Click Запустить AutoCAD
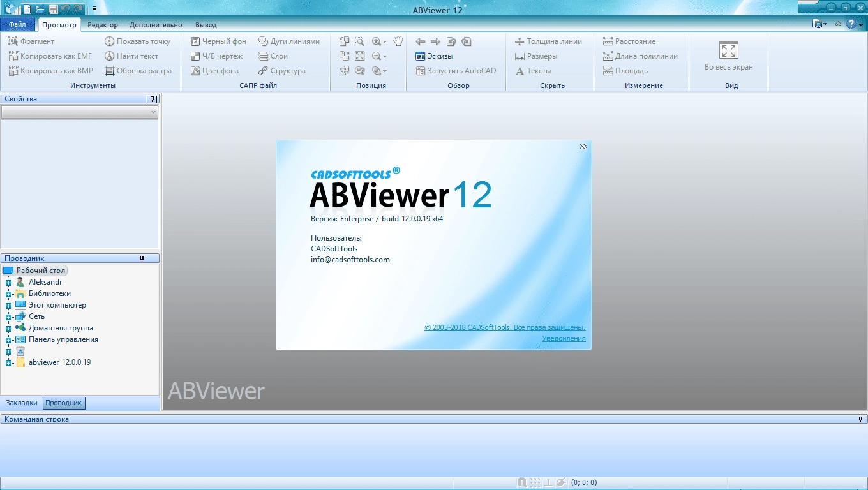This screenshot has height=490, width=868. (456, 71)
